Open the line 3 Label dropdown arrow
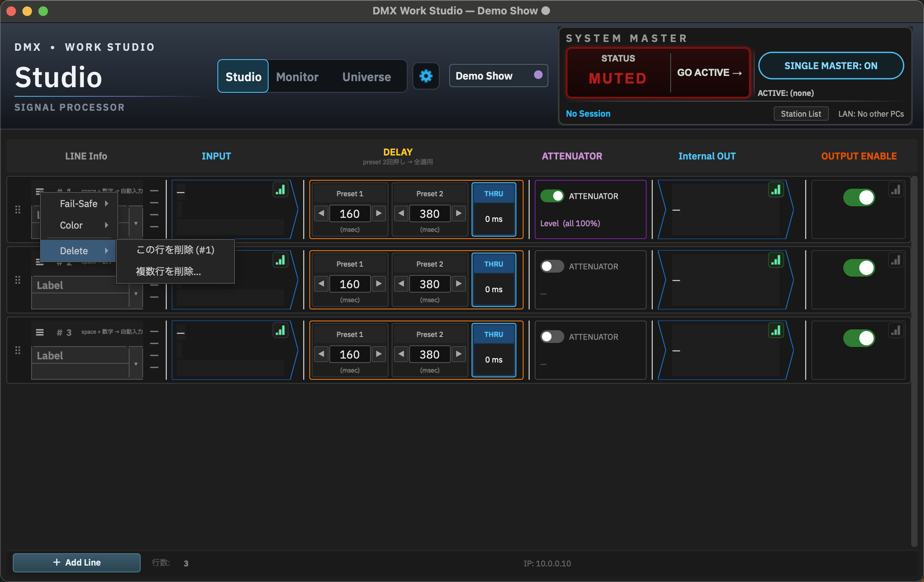Viewport: 924px width, 582px height. click(136, 363)
